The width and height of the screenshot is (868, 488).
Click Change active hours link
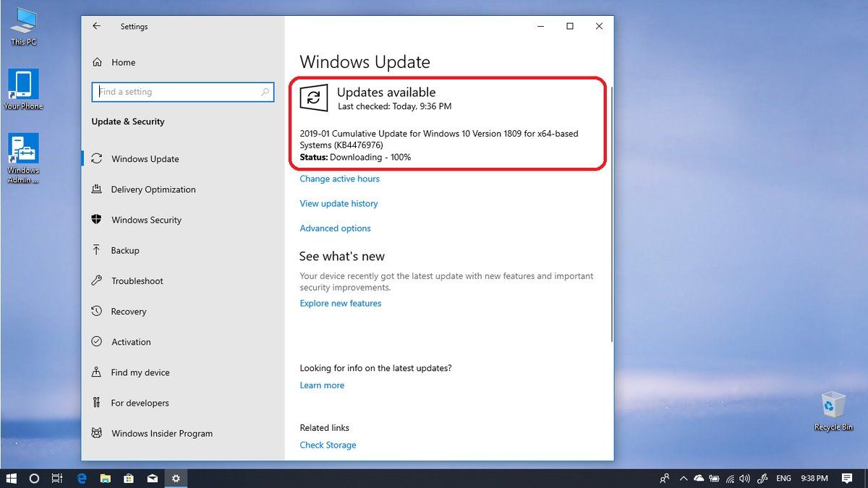click(x=339, y=179)
